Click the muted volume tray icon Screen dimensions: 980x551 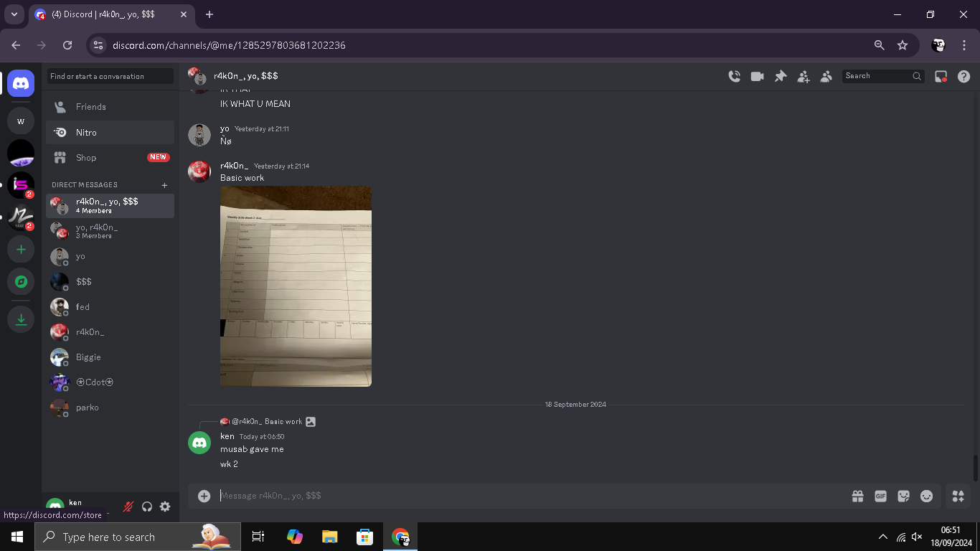917,537
